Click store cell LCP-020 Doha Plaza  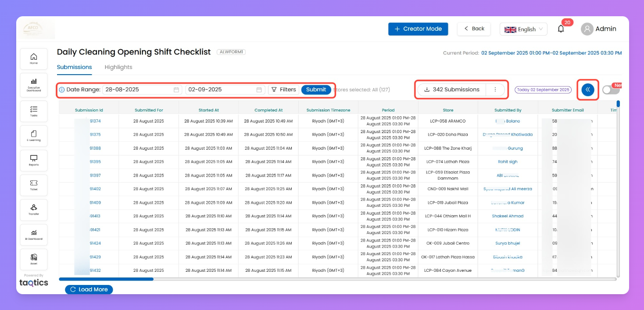[448, 135]
